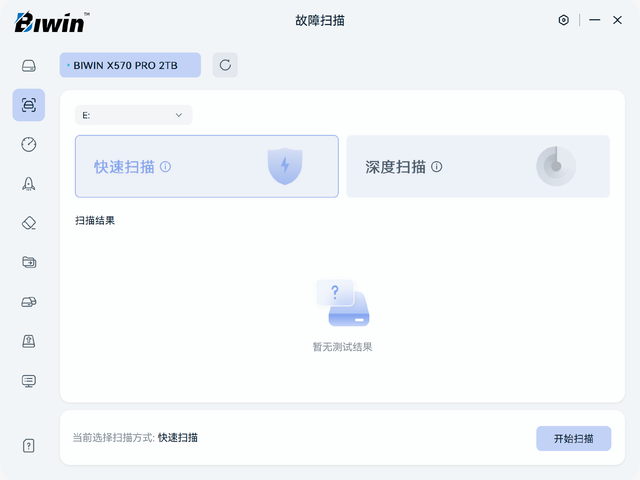Select the fault scan sidebar icon
Image resolution: width=640 pixels, height=480 pixels.
click(29, 105)
